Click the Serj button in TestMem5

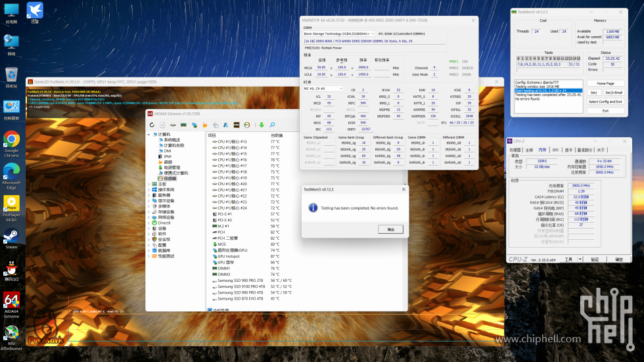pos(593,93)
